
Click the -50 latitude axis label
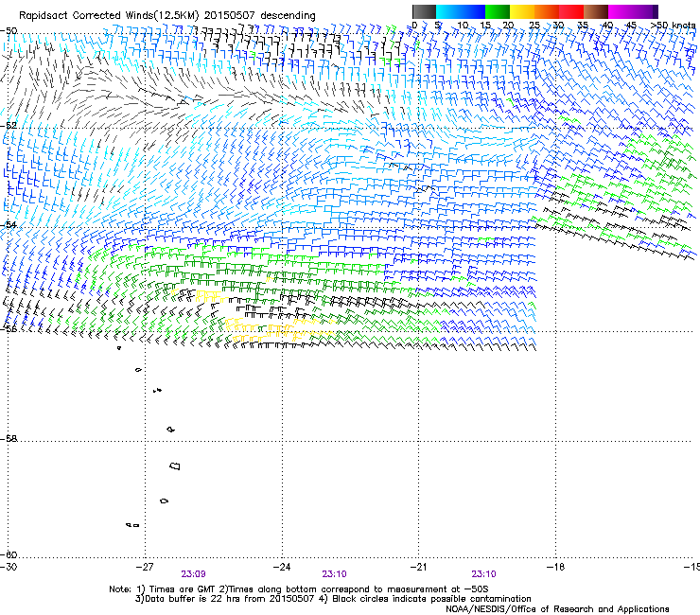(x=9, y=31)
